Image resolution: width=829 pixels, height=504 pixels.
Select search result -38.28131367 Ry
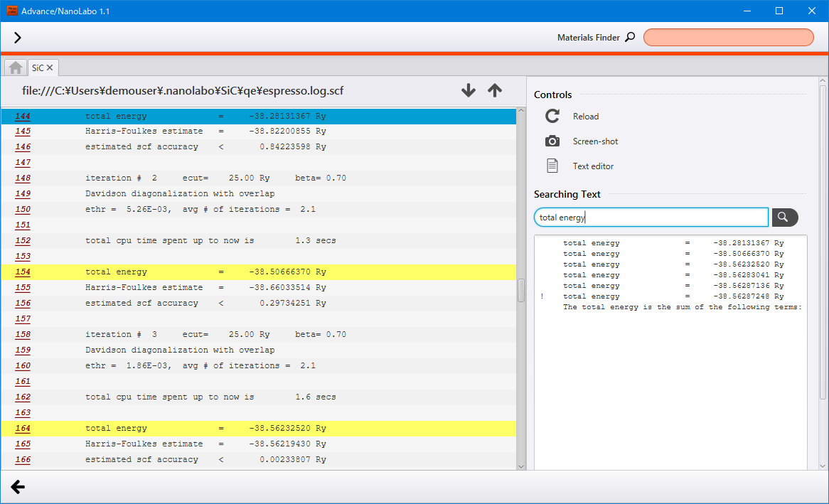(x=673, y=242)
